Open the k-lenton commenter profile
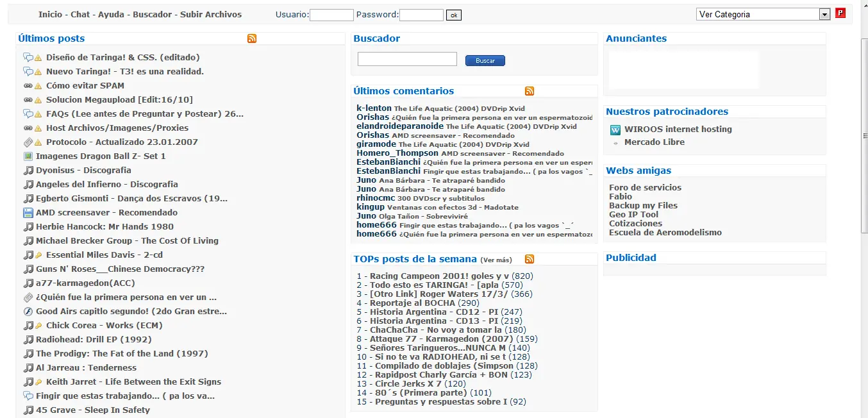 point(374,108)
